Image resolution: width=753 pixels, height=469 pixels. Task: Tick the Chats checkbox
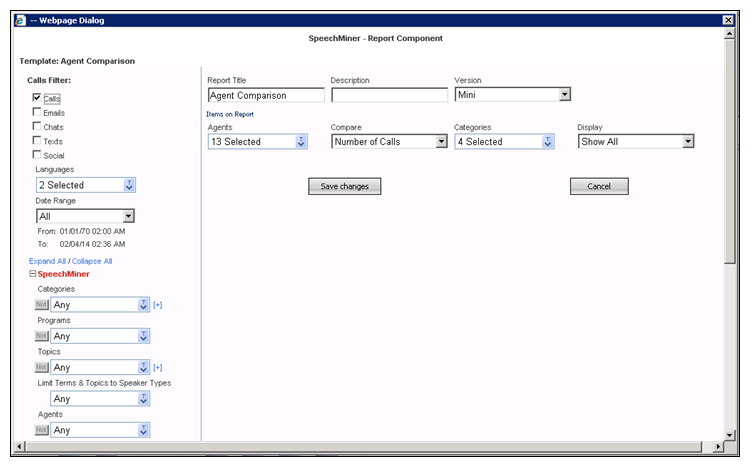[37, 126]
